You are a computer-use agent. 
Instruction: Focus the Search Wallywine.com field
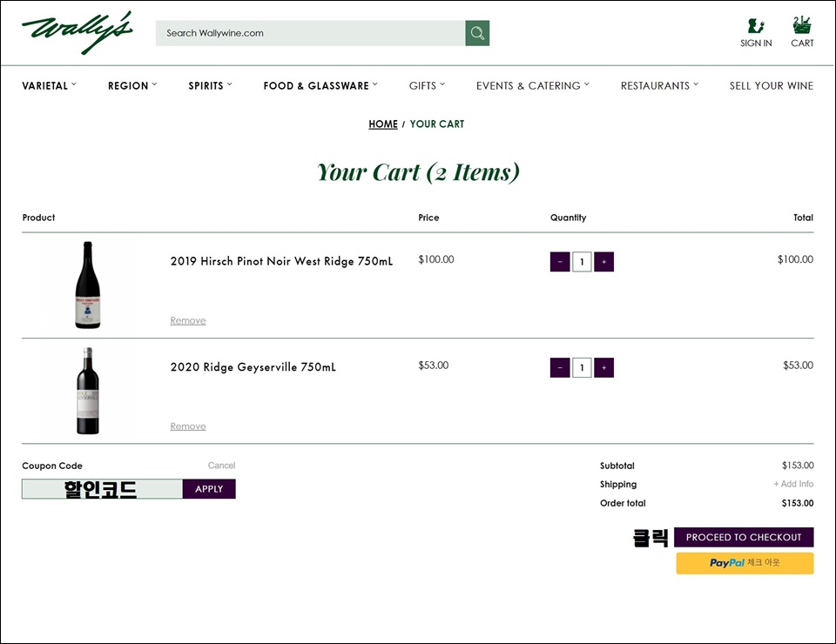(310, 33)
